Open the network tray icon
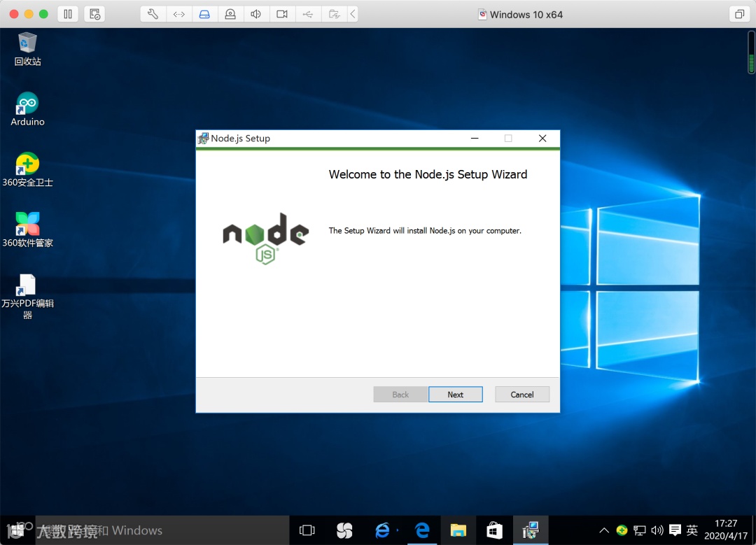The width and height of the screenshot is (756, 545). point(639,530)
